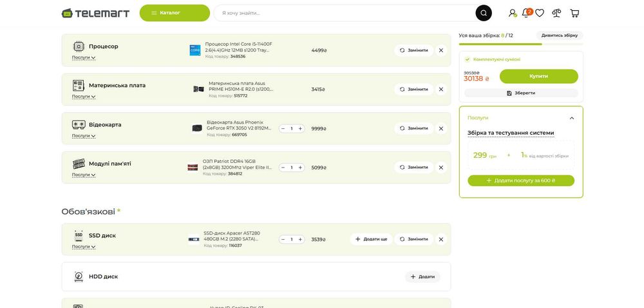Remove Процесор with X button
The height and width of the screenshot is (308, 644).
(441, 50)
